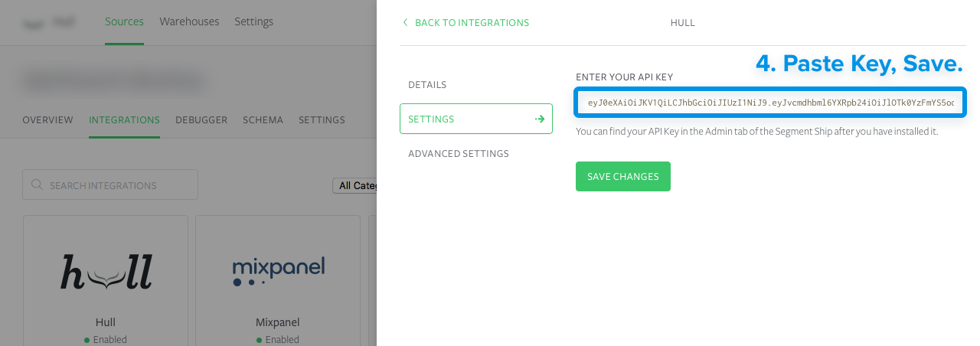Open Settings in the top navigation
Viewport: 980px width, 346px height.
pos(253,21)
